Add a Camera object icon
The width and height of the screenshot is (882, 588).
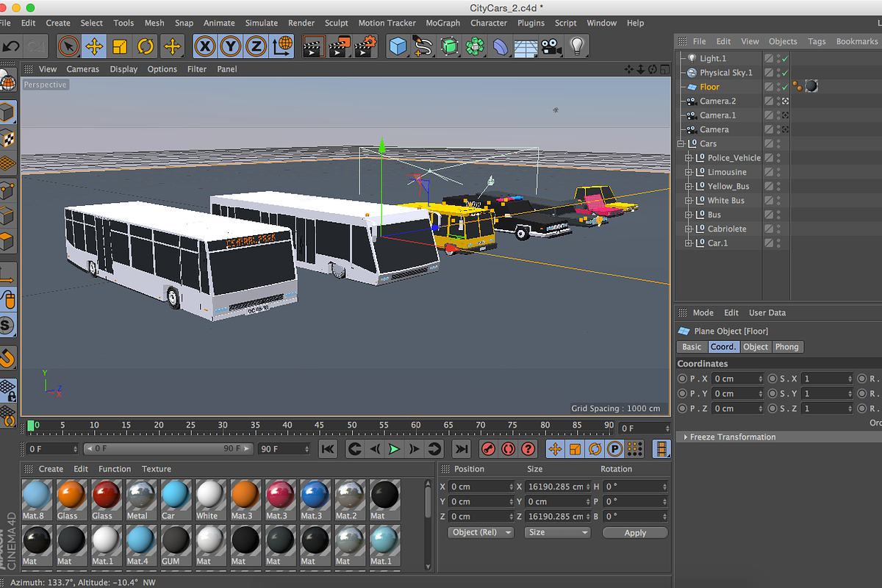click(x=551, y=47)
